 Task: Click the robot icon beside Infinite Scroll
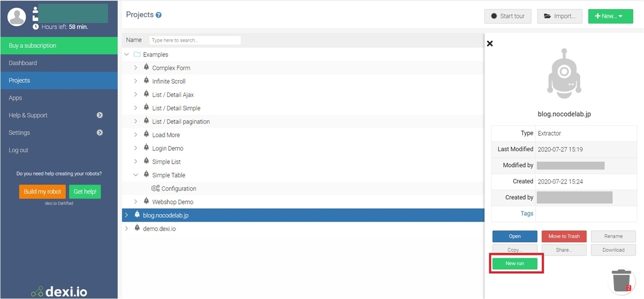(147, 81)
